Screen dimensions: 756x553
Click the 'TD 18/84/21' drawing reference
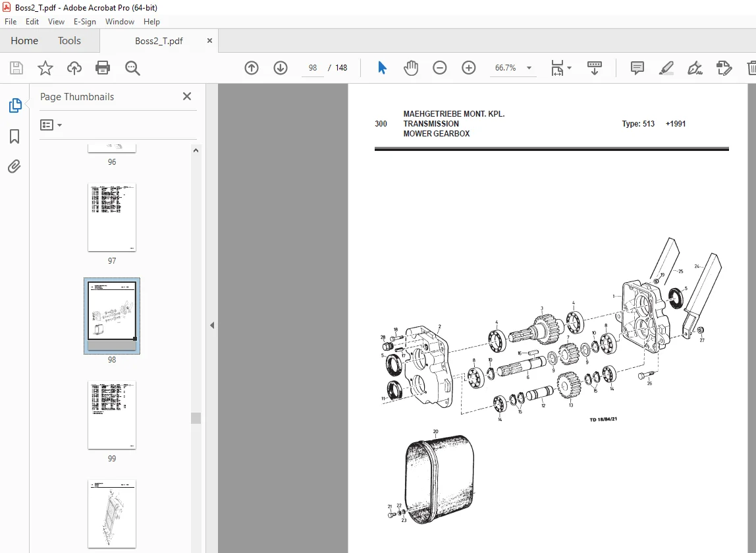point(603,419)
